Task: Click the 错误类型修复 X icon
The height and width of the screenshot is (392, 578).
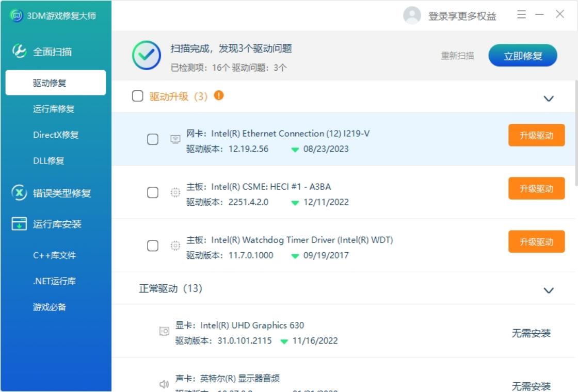Action: point(19,193)
